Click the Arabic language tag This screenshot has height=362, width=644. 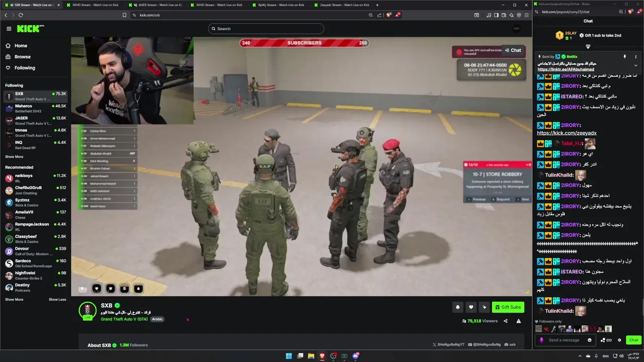click(x=157, y=319)
